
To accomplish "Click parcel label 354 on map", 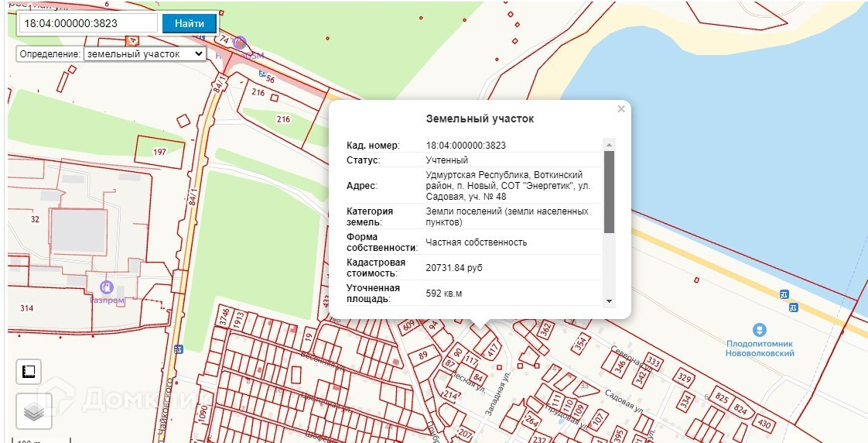I will point(580,343).
